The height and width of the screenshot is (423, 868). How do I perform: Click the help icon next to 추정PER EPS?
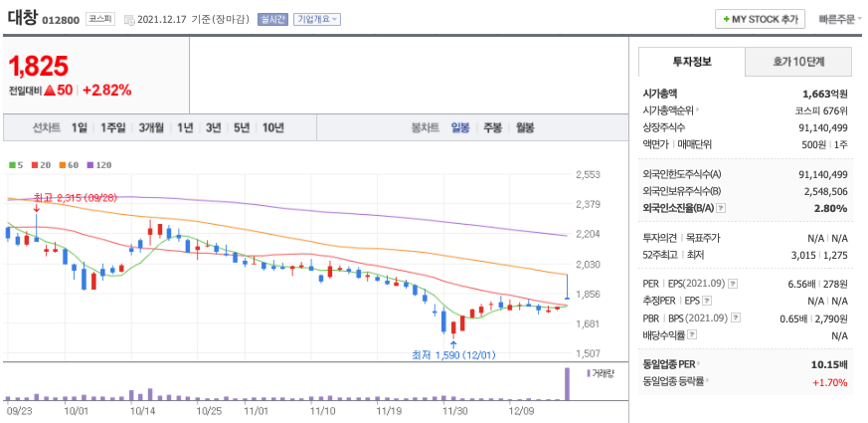tap(707, 301)
